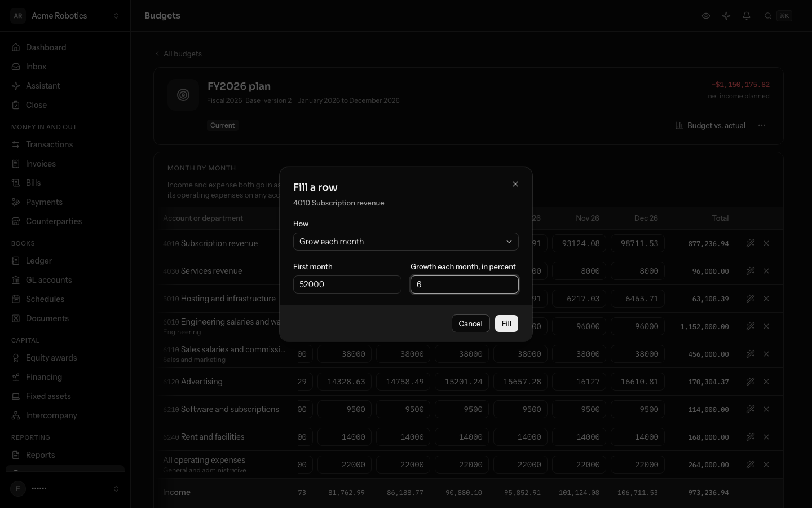The width and height of the screenshot is (812, 508).
Task: Remove the Advertising row
Action: tap(766, 382)
